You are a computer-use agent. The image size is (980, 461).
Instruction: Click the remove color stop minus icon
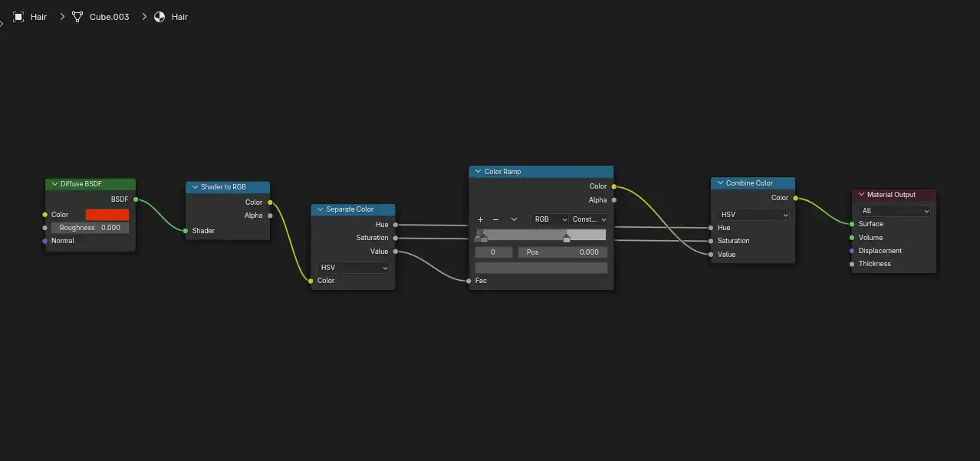pos(495,219)
